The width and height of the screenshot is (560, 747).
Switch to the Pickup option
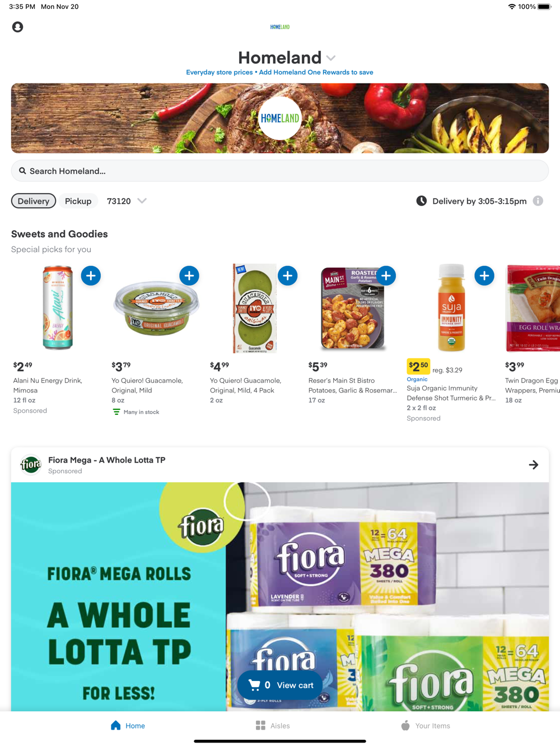(78, 201)
